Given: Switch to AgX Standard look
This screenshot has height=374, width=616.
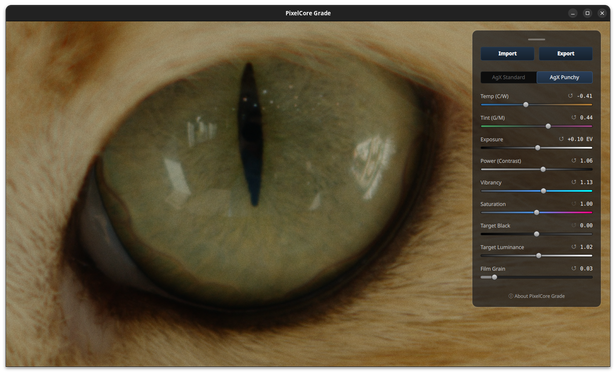Looking at the screenshot, I should 508,77.
